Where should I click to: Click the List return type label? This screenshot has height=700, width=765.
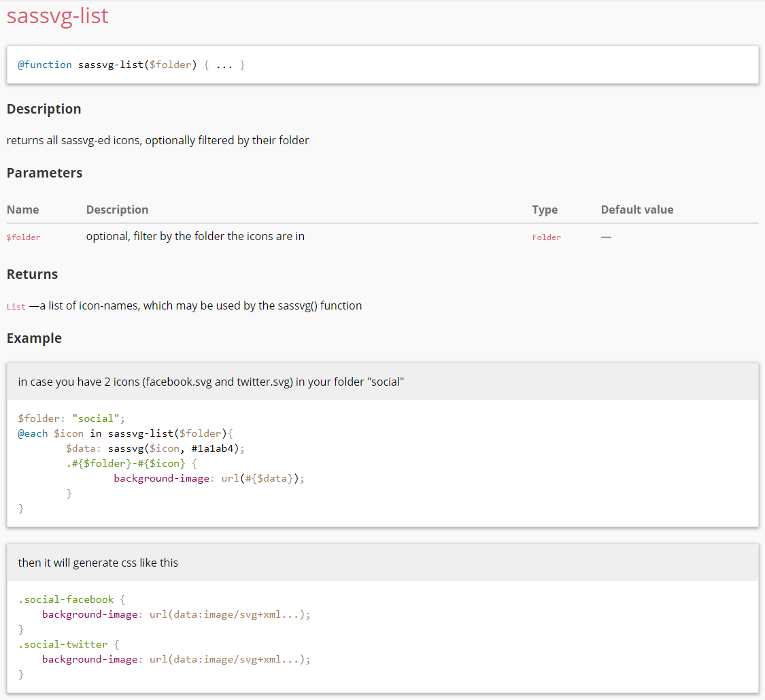point(16,307)
